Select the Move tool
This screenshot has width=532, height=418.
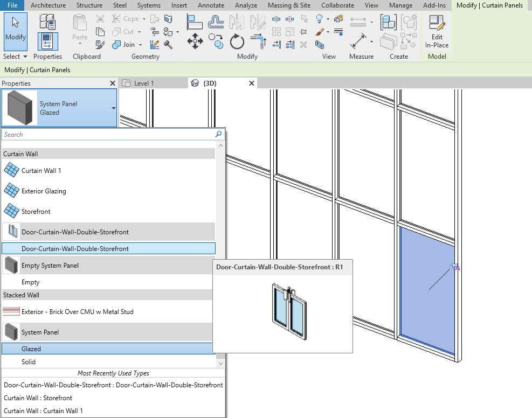tap(195, 40)
